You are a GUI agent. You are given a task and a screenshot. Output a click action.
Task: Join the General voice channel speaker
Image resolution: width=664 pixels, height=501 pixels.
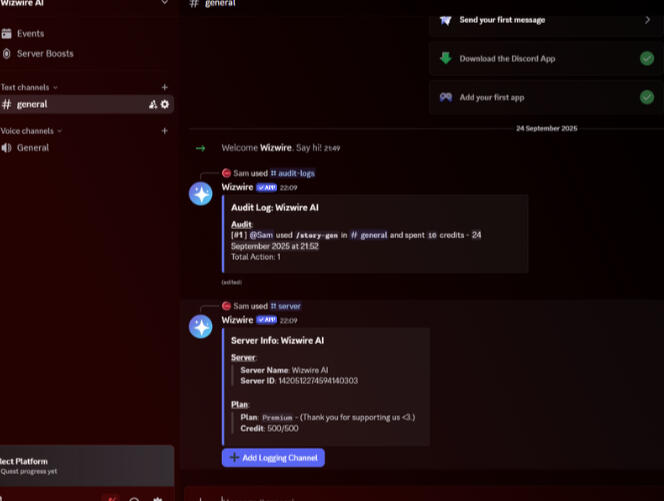click(x=6, y=148)
